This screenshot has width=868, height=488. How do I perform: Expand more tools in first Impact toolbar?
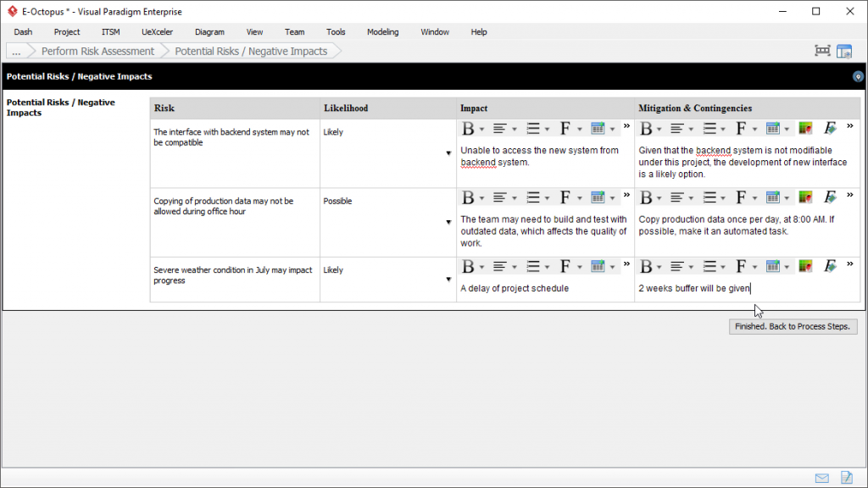coord(626,126)
